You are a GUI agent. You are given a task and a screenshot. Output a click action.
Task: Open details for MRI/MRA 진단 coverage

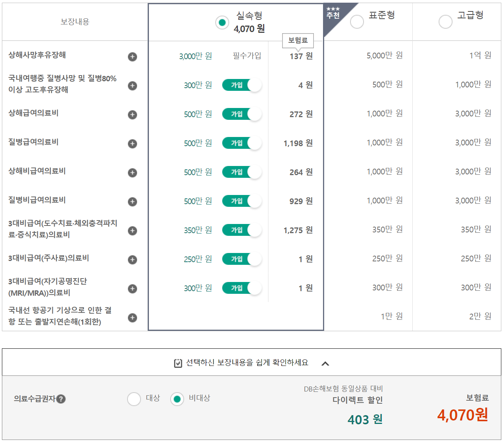(x=132, y=289)
